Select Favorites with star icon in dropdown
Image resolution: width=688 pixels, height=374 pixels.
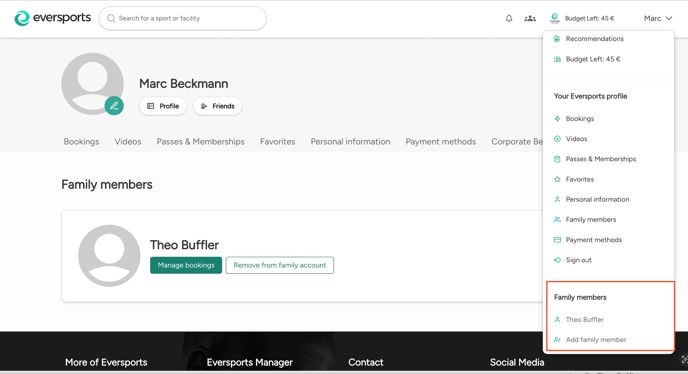[579, 179]
